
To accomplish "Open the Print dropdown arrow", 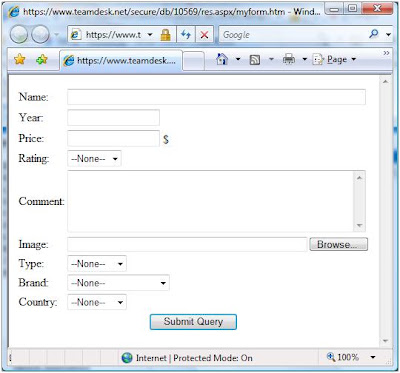I will click(x=304, y=60).
